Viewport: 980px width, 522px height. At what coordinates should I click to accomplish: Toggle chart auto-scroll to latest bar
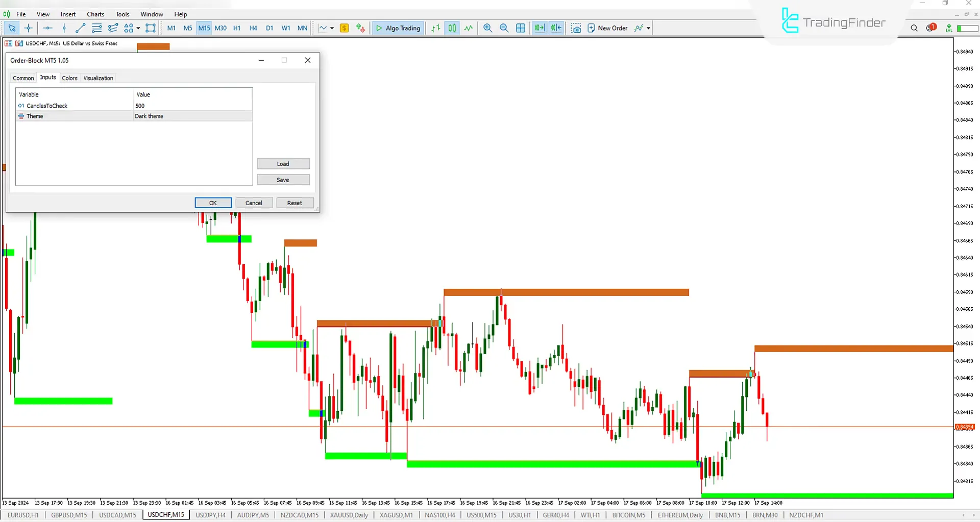click(540, 28)
